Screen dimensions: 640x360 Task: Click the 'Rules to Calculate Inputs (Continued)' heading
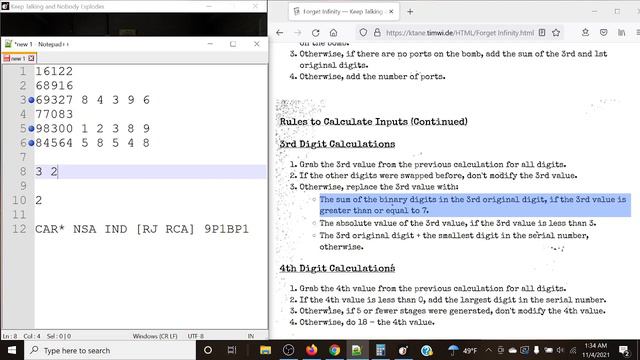point(373,122)
